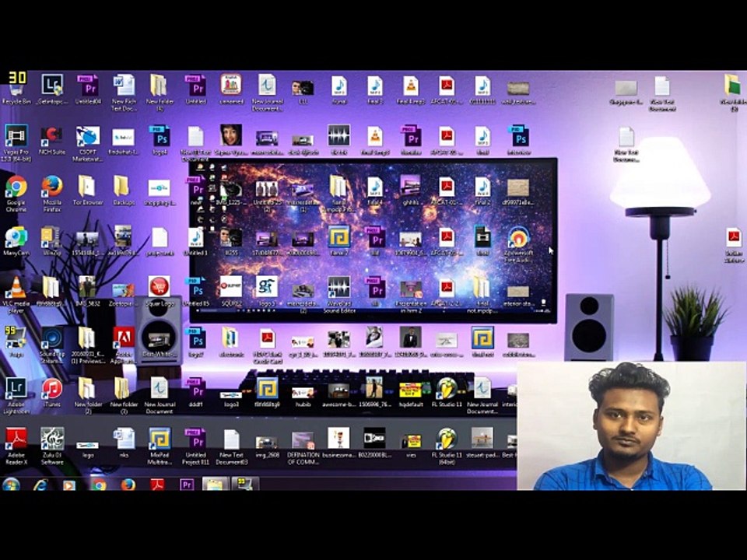Select IMG_5832 photo thumbnail

coord(88,292)
